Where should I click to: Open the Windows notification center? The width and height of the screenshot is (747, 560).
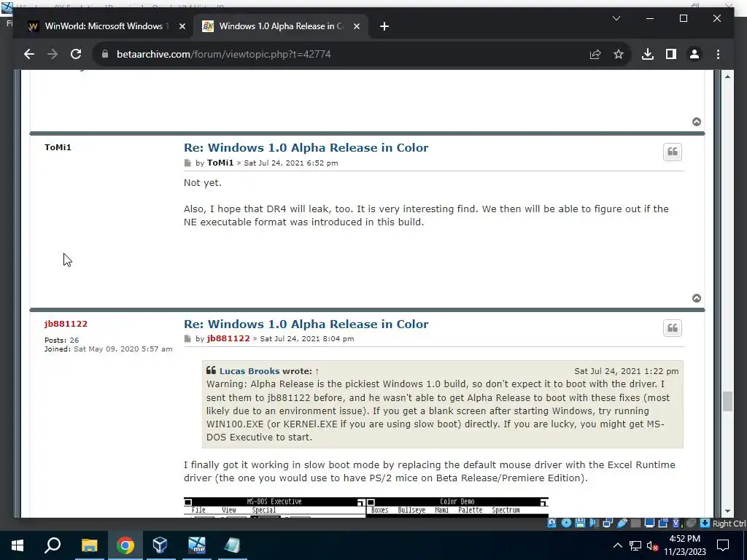point(723,545)
